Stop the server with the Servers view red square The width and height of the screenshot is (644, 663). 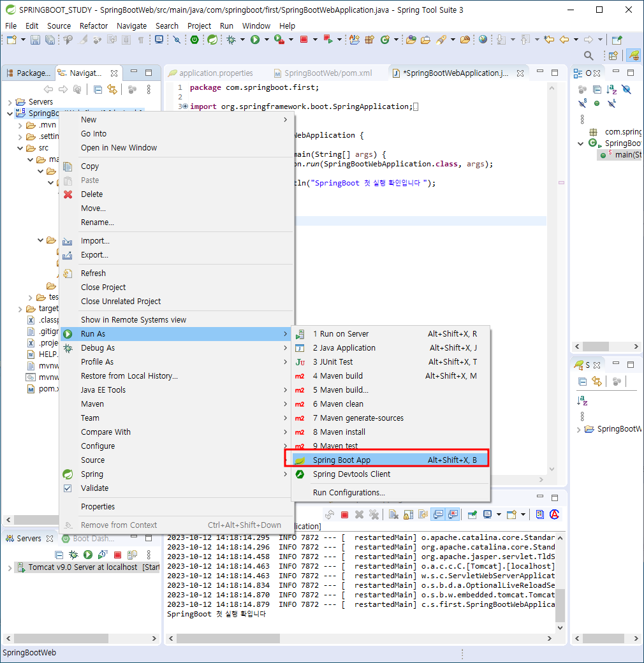(x=117, y=555)
